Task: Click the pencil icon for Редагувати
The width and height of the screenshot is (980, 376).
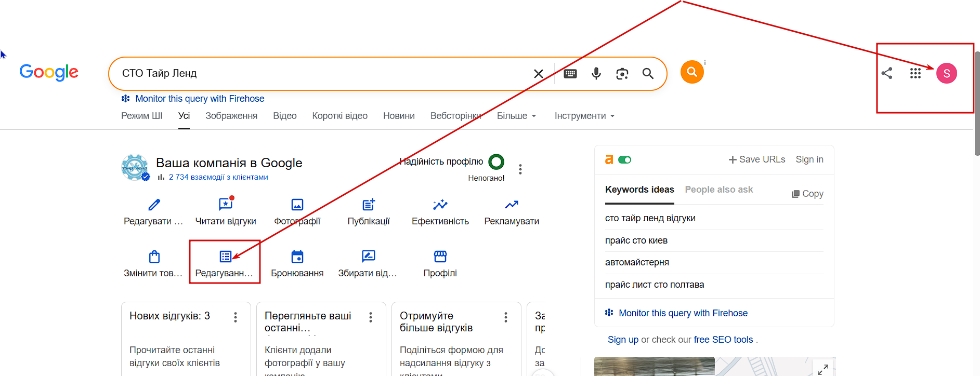Action: (x=154, y=205)
